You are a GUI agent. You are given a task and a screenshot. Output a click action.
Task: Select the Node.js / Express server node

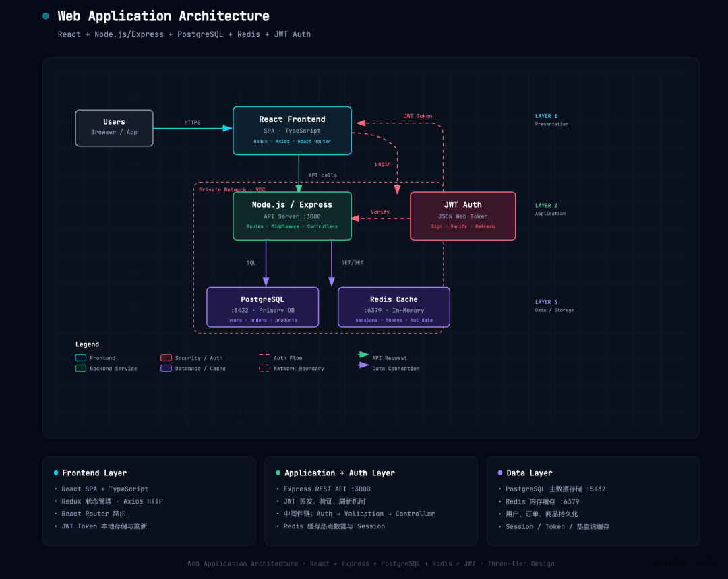pos(292,216)
